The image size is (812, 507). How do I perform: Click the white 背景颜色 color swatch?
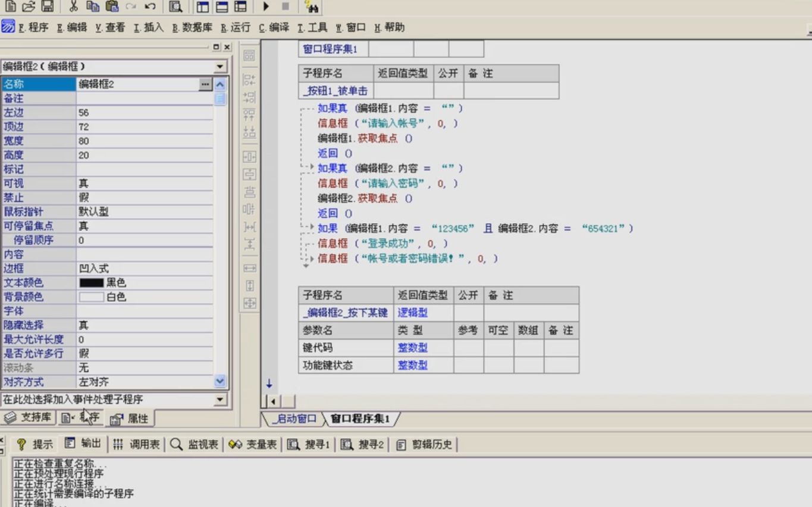pyautogui.click(x=92, y=297)
